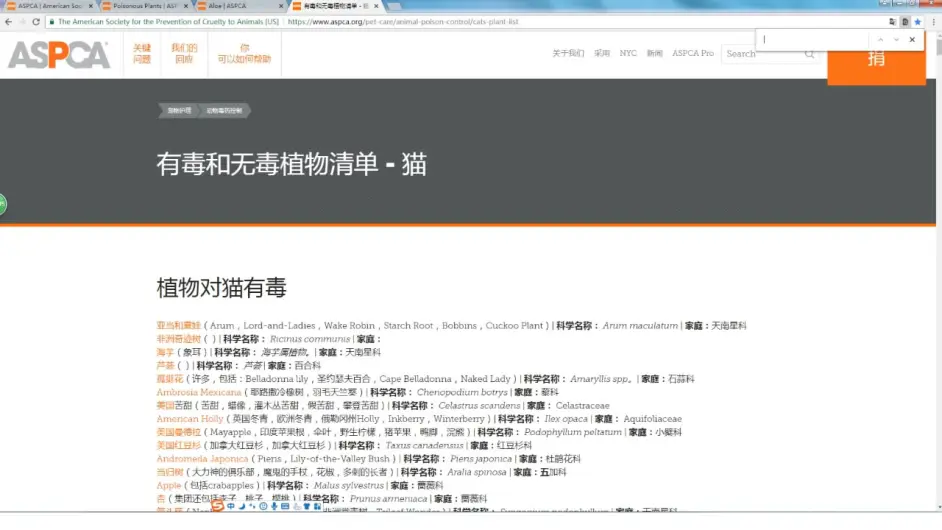Click the Sogou input method S icon
The width and height of the screenshot is (942, 530).
coord(217,507)
